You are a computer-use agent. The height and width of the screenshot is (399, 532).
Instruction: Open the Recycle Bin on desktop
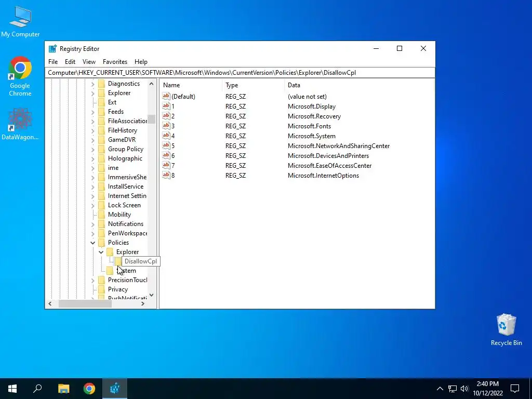506,330
